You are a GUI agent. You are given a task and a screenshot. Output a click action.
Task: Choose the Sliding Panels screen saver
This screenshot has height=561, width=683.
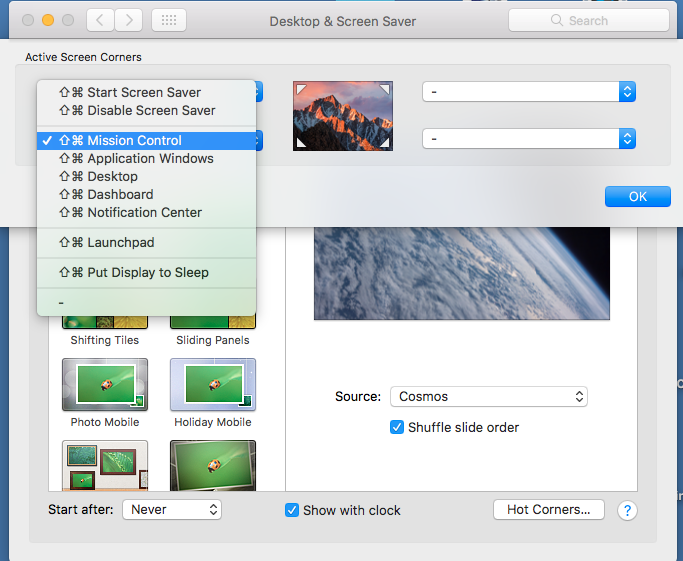point(212,322)
